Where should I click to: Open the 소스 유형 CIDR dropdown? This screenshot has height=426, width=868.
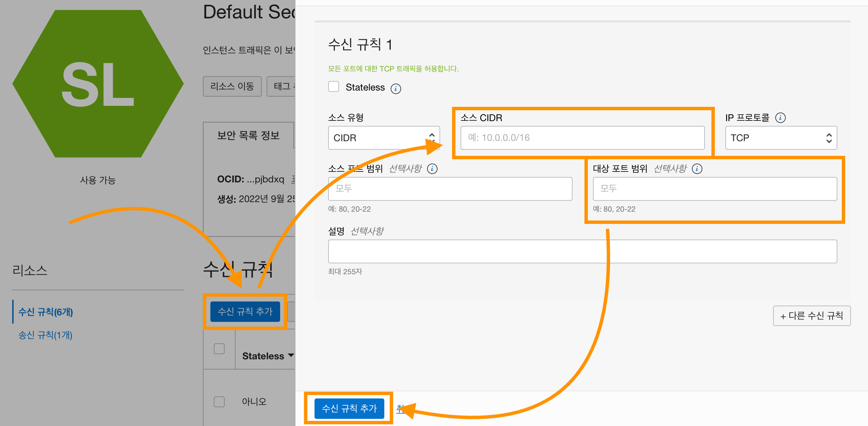[x=384, y=138]
